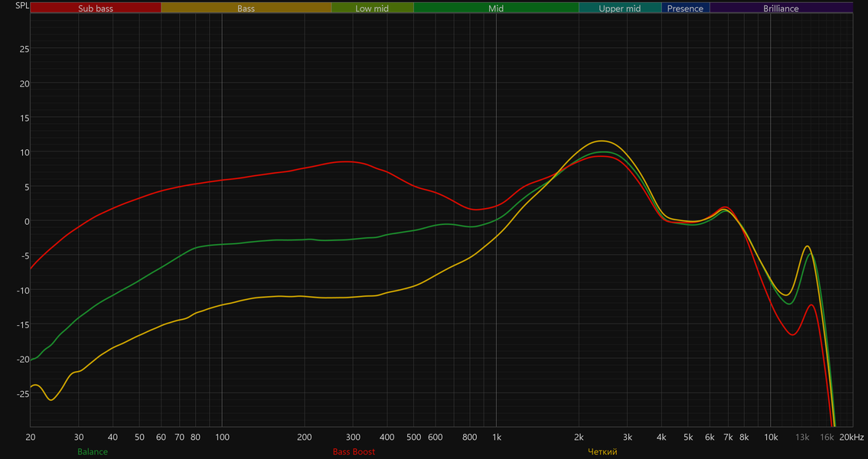Click the 10k frequency axis label

(771, 438)
